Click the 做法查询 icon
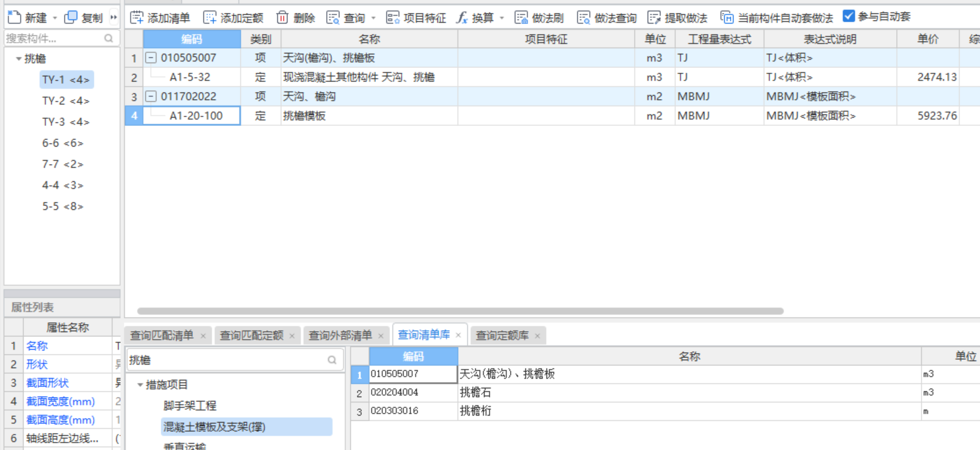The image size is (980, 450). point(584,18)
